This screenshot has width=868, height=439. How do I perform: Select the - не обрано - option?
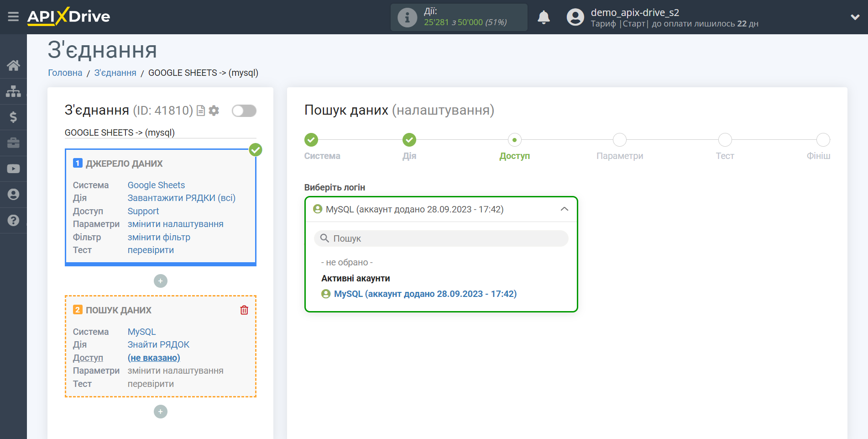pyautogui.click(x=347, y=263)
